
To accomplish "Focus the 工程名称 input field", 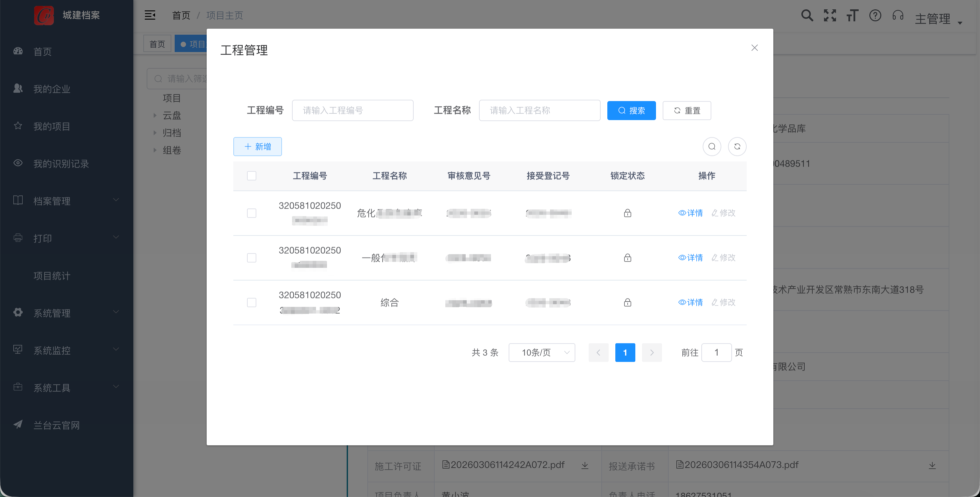I will click(x=539, y=110).
